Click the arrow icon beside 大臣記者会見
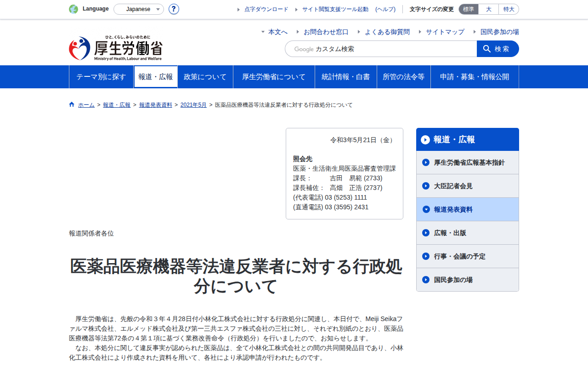 (x=426, y=186)
